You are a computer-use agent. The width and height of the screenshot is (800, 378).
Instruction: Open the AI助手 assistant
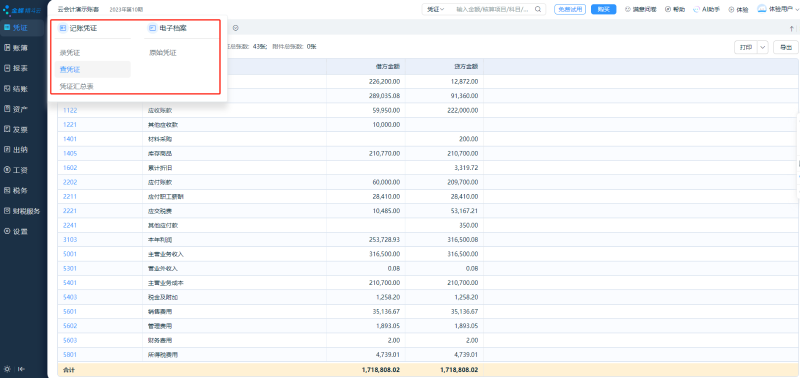707,9
